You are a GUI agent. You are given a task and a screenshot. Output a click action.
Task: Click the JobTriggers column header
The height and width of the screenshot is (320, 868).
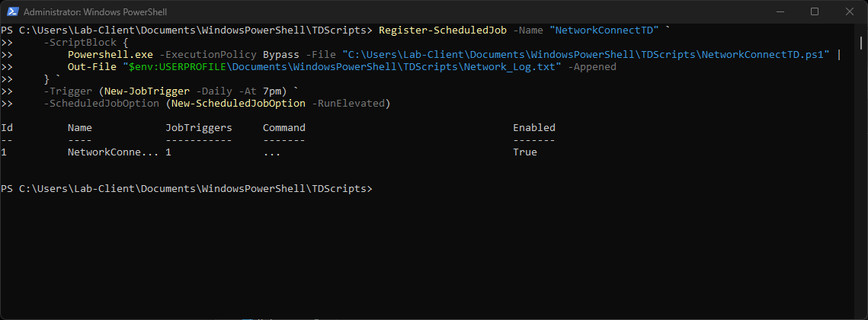(x=198, y=128)
